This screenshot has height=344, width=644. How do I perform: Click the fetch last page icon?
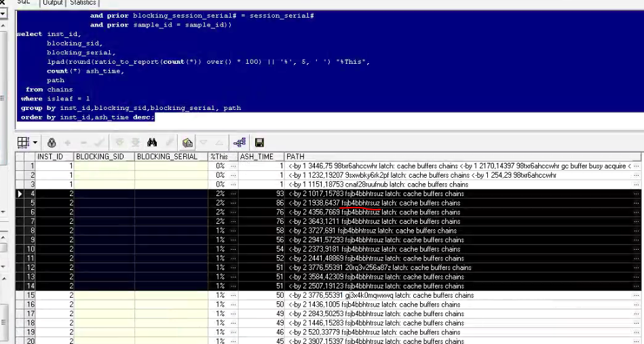tap(135, 142)
